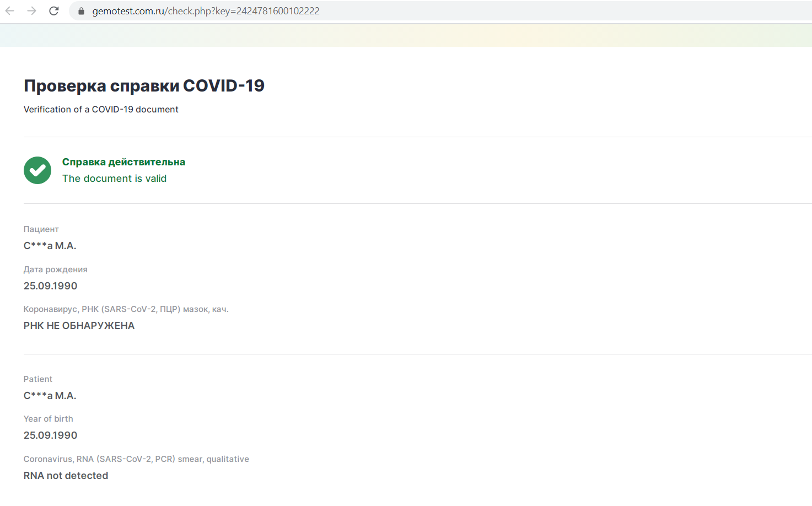The width and height of the screenshot is (812, 506).
Task: Click the English 'Patient' label
Action: pyautogui.click(x=38, y=379)
